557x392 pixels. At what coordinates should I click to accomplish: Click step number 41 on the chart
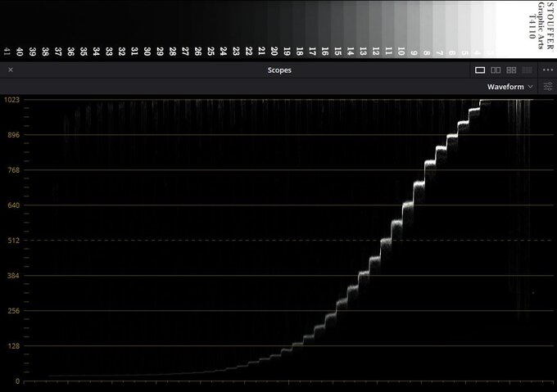pyautogui.click(x=7, y=52)
